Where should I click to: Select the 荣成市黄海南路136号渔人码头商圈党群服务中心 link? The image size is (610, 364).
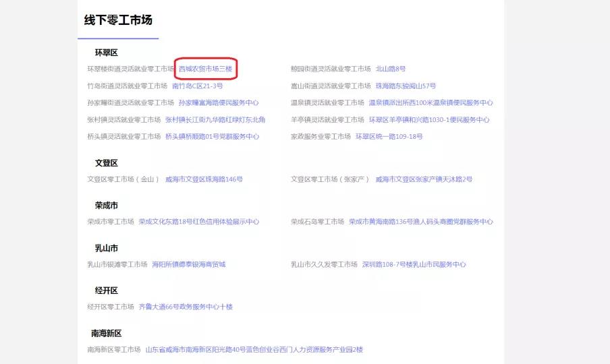click(420, 222)
